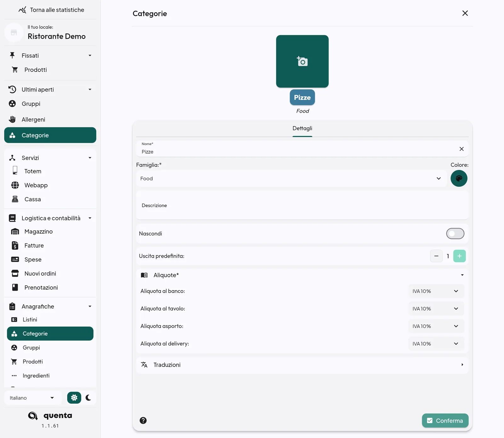Collapse the Fissati sidebar group
This screenshot has height=438, width=504.
(x=50, y=55)
